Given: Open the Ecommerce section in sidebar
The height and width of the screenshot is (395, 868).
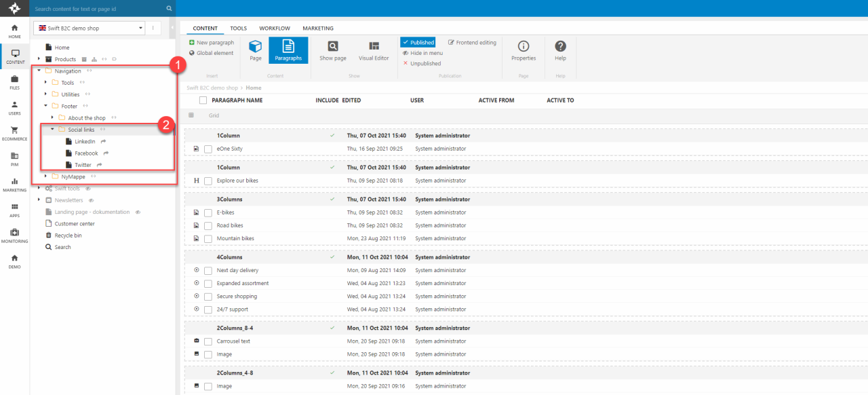Looking at the screenshot, I should pos(14,133).
